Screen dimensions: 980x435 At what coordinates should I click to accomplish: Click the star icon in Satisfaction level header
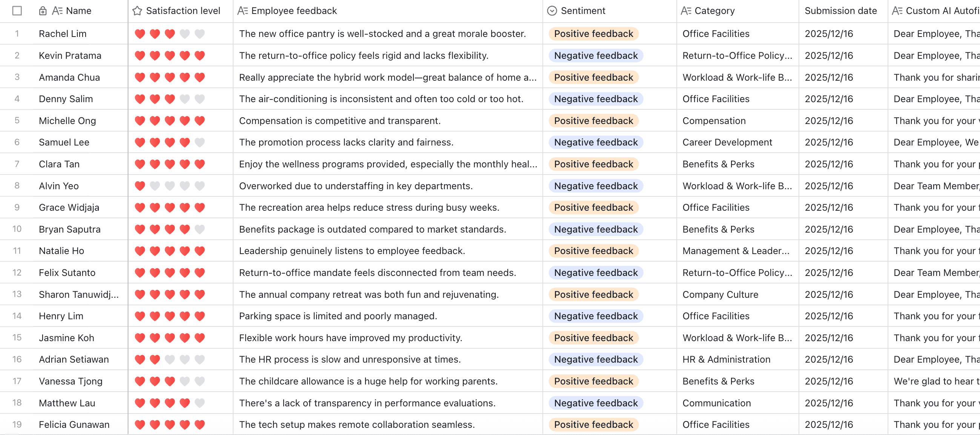point(137,11)
